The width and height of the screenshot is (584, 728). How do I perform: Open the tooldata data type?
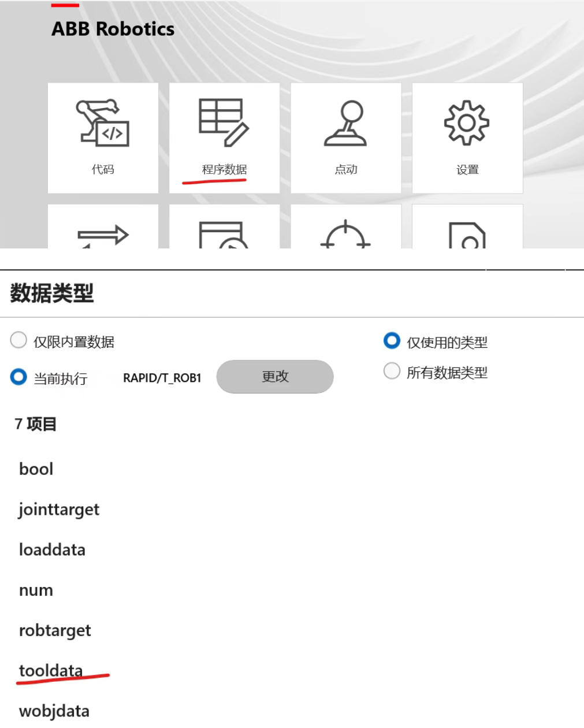[x=51, y=671]
